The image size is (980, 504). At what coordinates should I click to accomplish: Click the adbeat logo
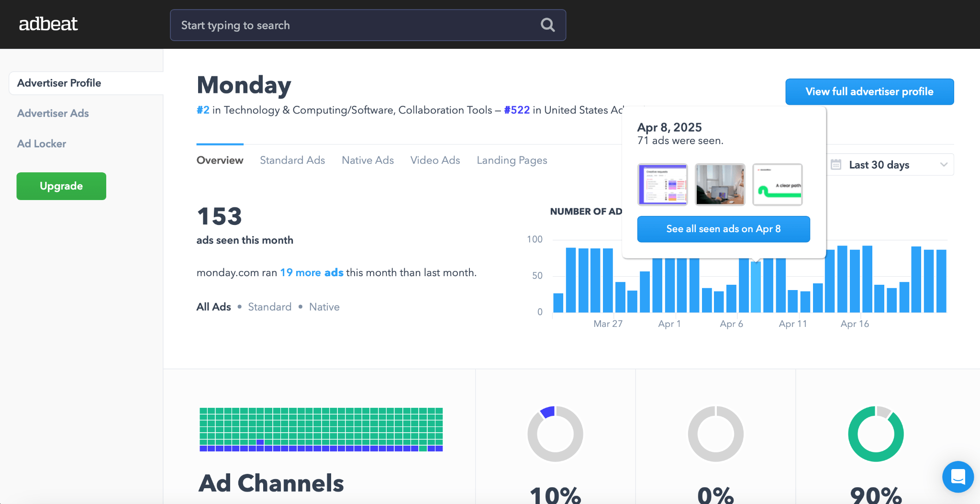pyautogui.click(x=48, y=23)
